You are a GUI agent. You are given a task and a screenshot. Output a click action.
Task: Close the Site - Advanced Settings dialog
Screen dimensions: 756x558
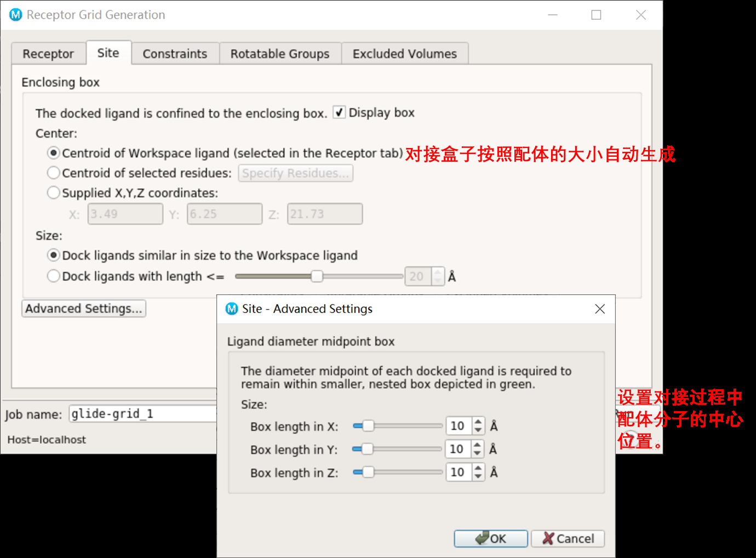600,309
